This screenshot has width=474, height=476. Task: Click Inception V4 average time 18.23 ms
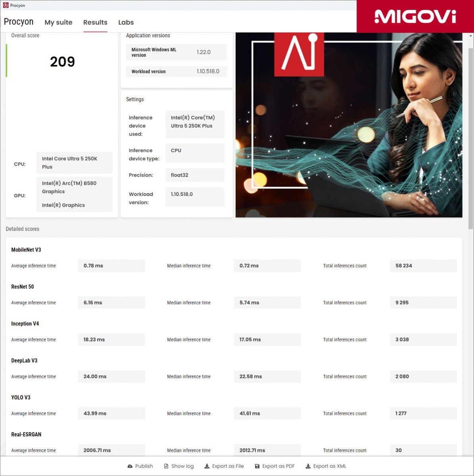point(111,340)
